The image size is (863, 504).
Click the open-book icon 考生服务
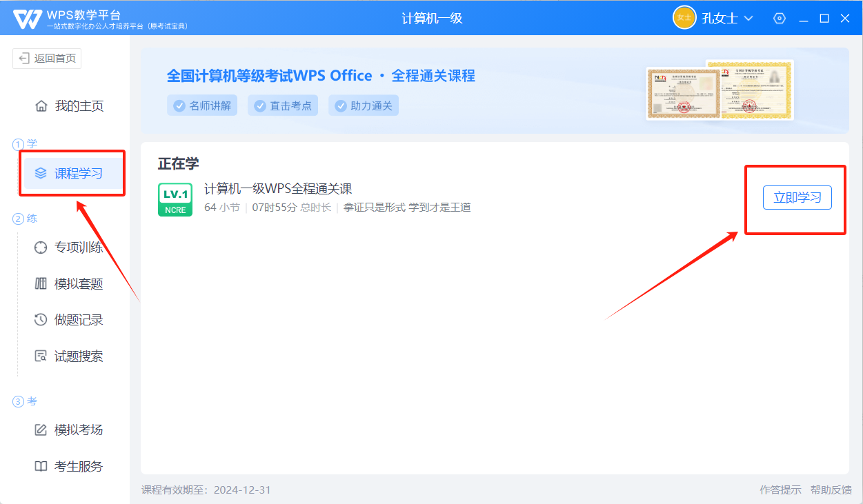tap(41, 467)
